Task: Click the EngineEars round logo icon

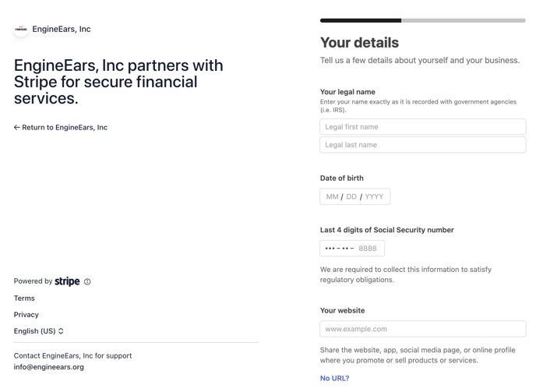Action: click(21, 30)
